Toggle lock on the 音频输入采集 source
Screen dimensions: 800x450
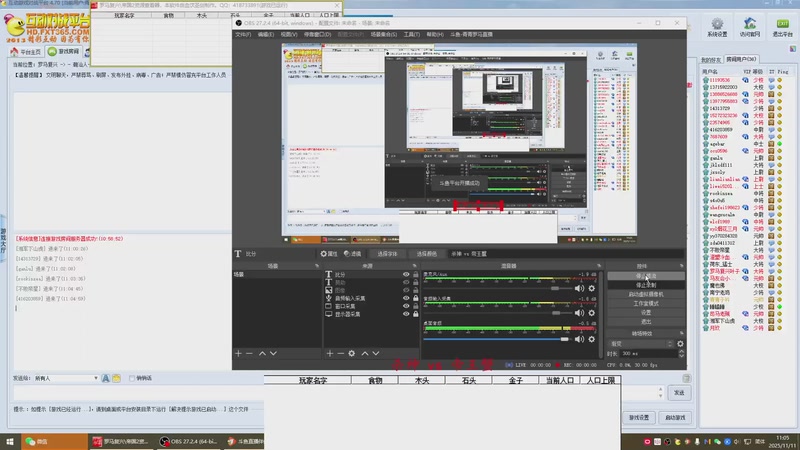[x=416, y=298]
